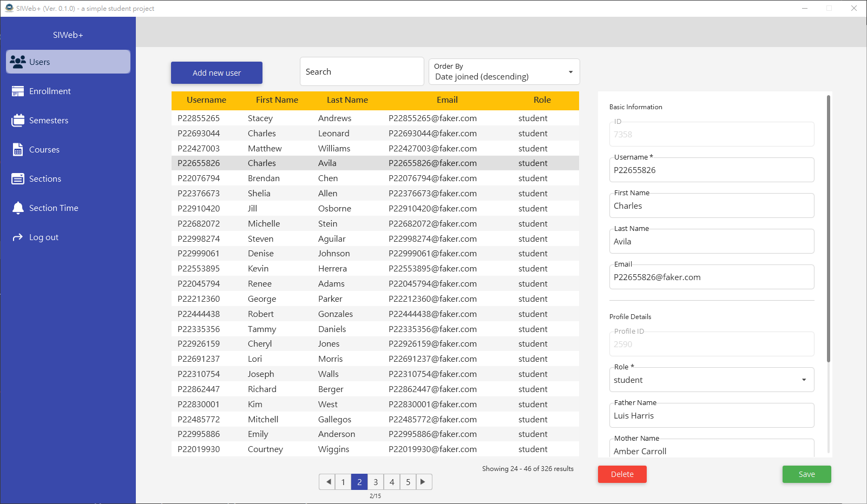Select row for Lori Morris
The image size is (867, 504).
tap(375, 359)
